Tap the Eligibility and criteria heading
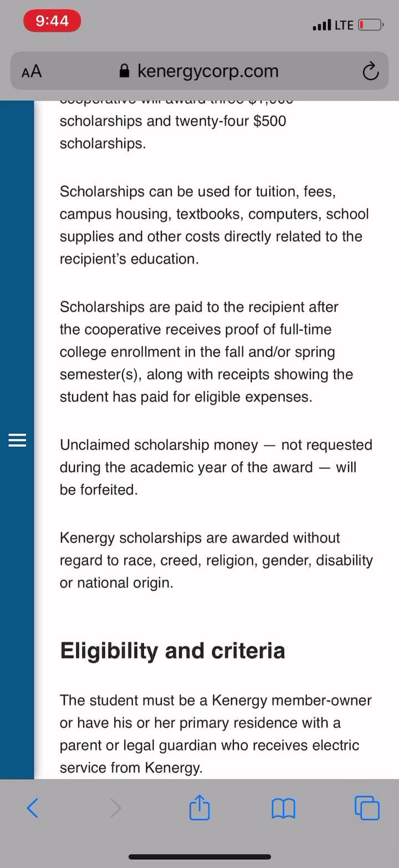Viewport: 399px width, 868px height. click(x=172, y=650)
